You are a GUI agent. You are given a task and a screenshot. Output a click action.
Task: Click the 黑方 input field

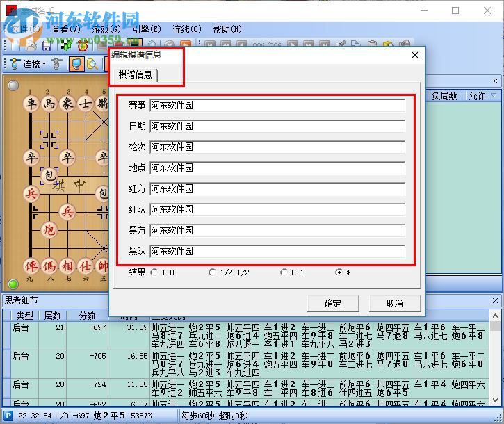(x=277, y=230)
